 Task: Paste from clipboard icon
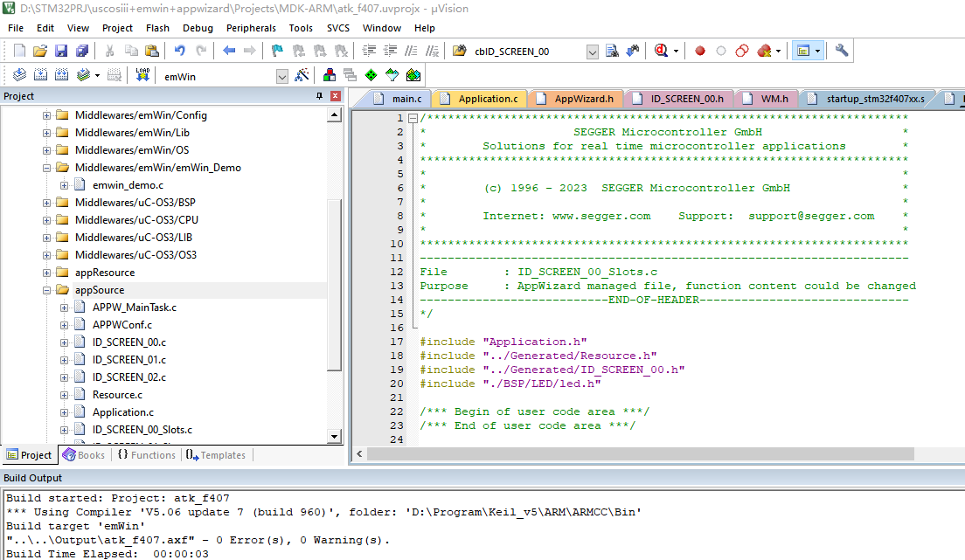(x=151, y=51)
